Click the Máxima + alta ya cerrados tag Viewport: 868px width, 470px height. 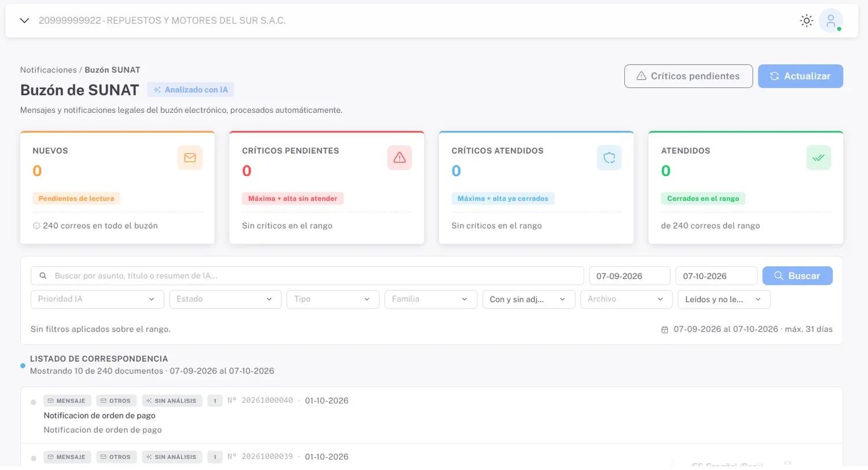[x=503, y=199]
